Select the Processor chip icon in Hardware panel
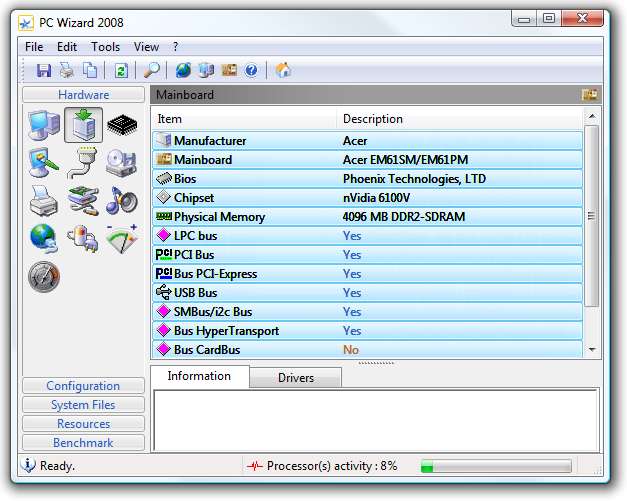 [122, 126]
